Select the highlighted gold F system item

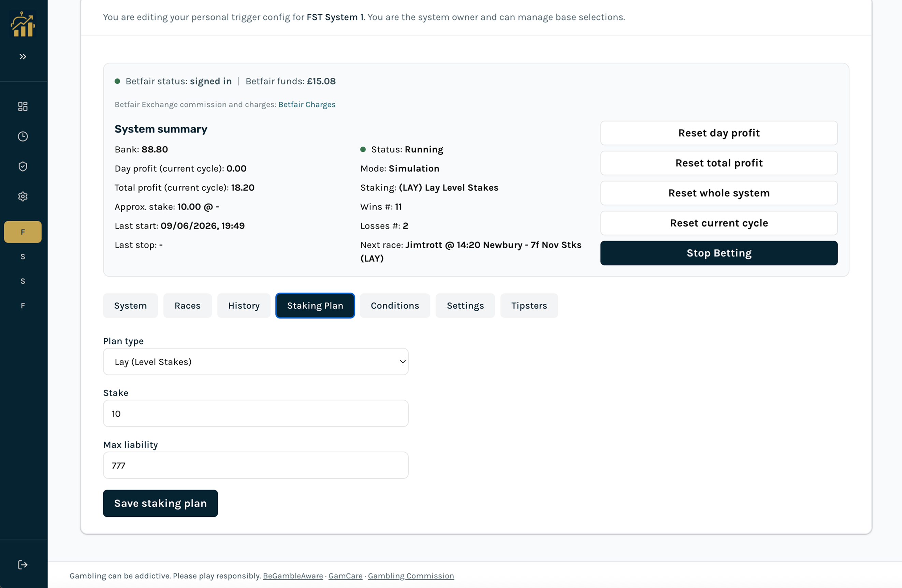(23, 232)
